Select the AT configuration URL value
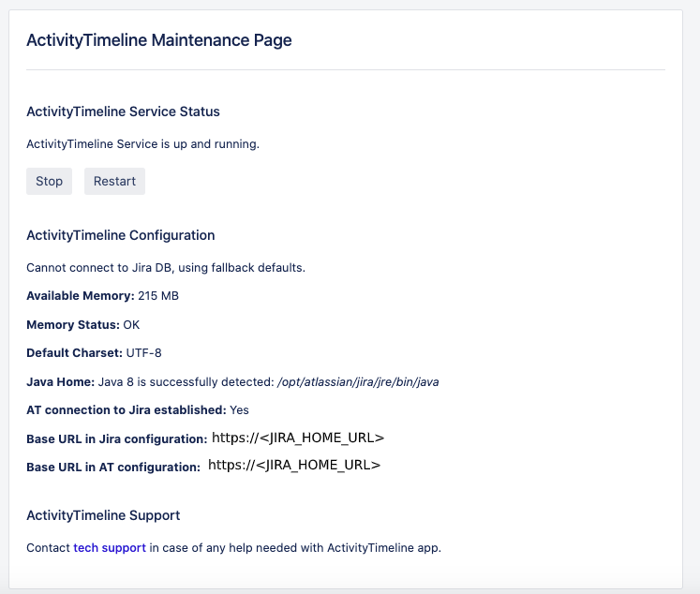 click(x=294, y=465)
